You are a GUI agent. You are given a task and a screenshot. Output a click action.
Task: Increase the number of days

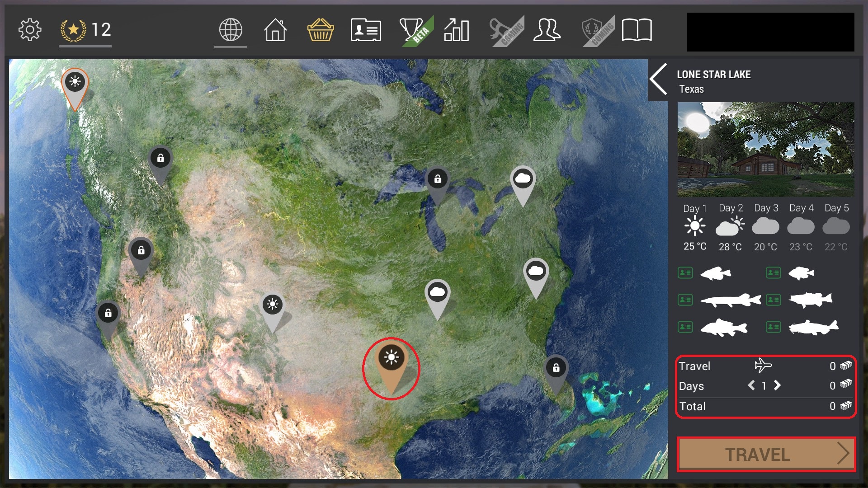click(777, 385)
